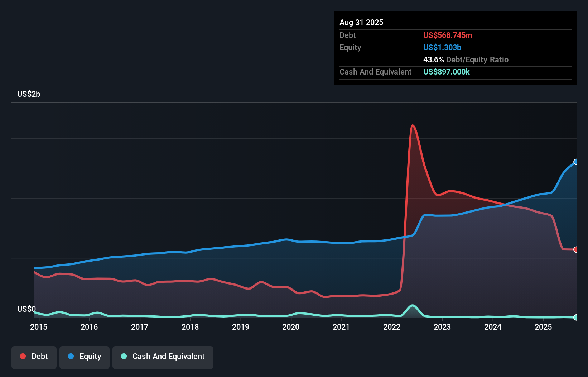
Task: Click the US$2b axis gridline label
Action: (x=29, y=94)
